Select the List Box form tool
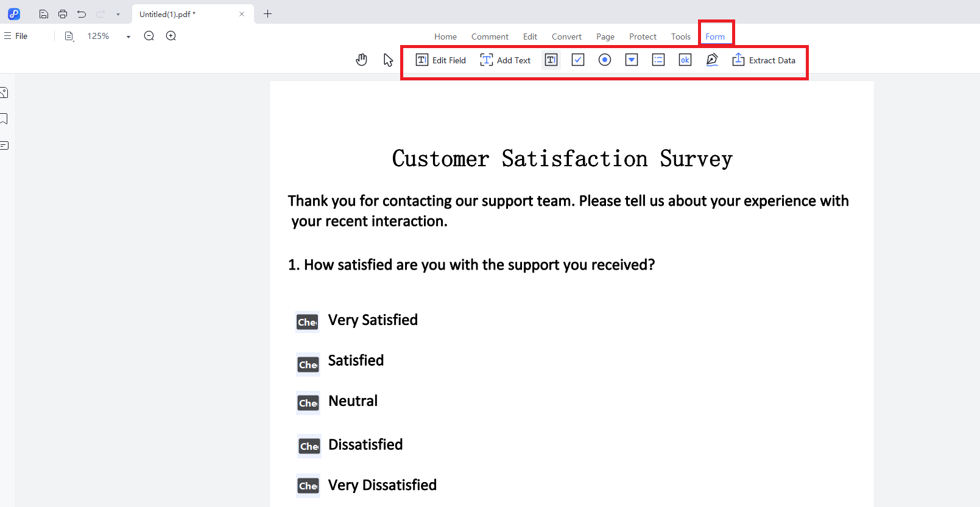 (x=658, y=60)
